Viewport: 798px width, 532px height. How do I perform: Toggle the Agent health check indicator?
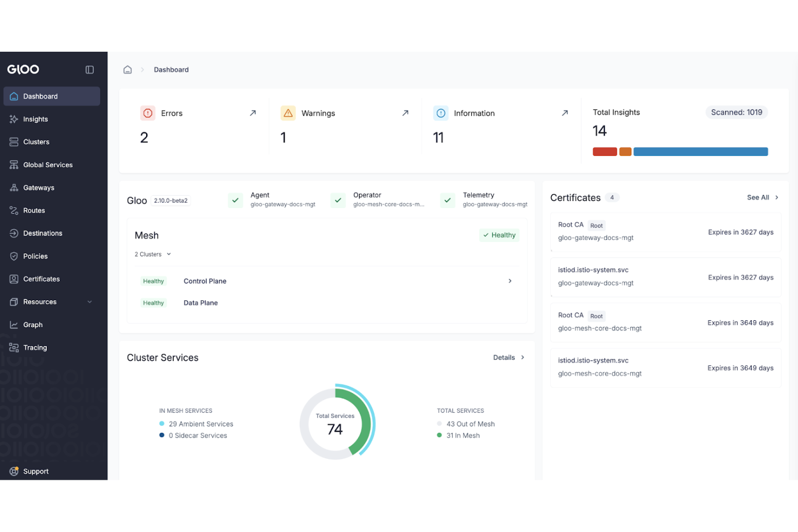coord(236,200)
